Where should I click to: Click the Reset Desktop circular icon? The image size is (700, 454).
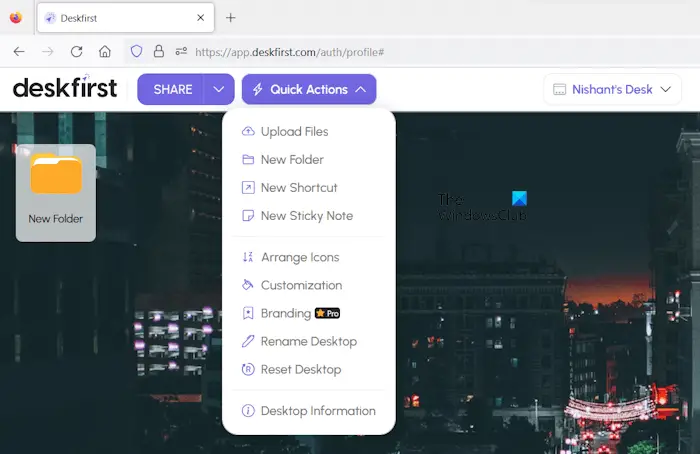coord(248,369)
